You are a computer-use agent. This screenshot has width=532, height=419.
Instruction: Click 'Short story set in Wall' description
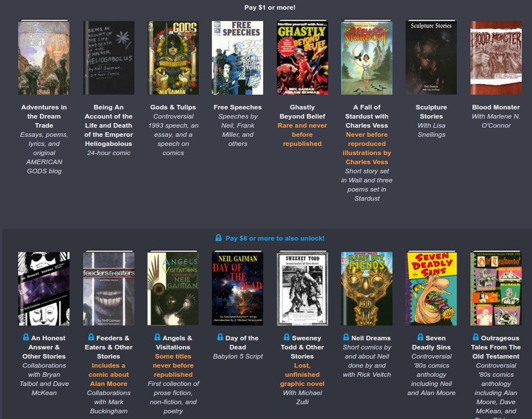367,185
